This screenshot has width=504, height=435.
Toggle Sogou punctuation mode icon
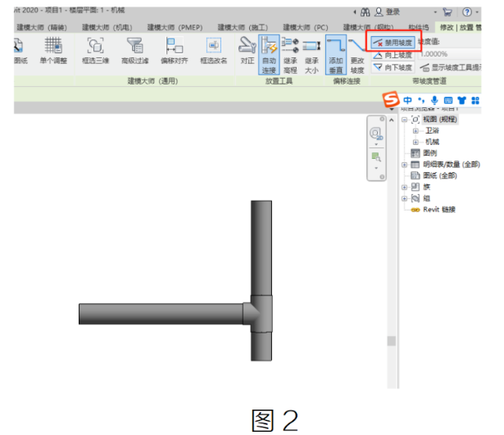pyautogui.click(x=421, y=100)
